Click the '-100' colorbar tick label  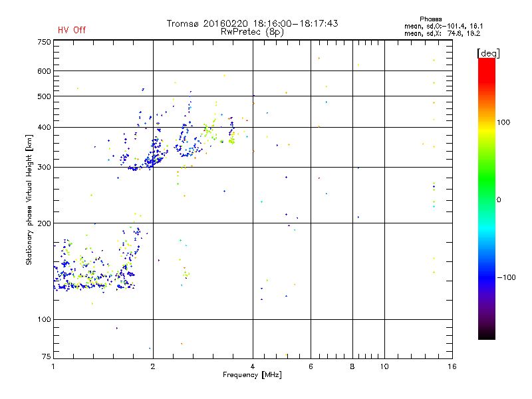(506, 277)
